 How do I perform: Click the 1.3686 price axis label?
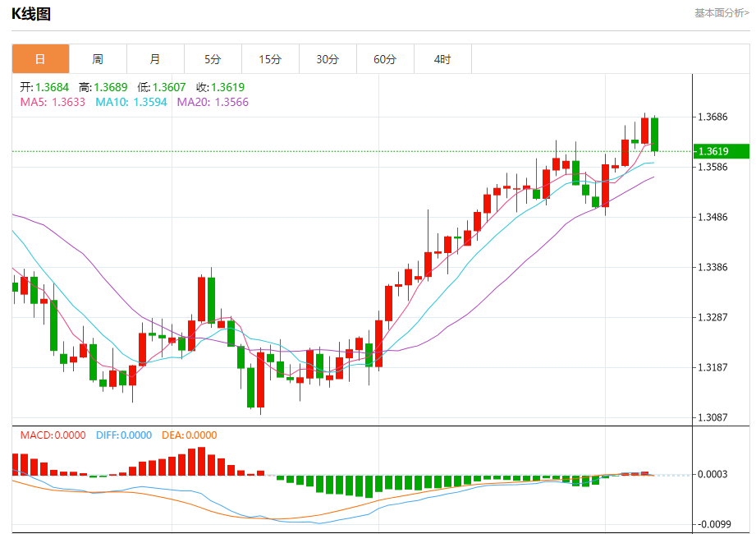(712, 117)
